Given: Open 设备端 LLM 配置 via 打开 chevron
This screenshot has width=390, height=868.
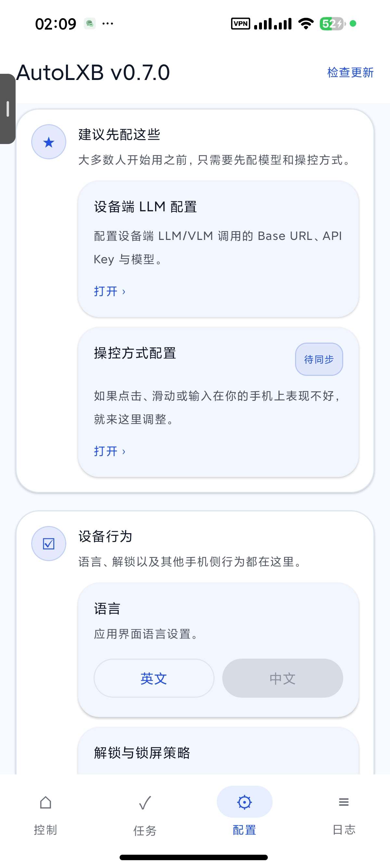Looking at the screenshot, I should point(110,291).
